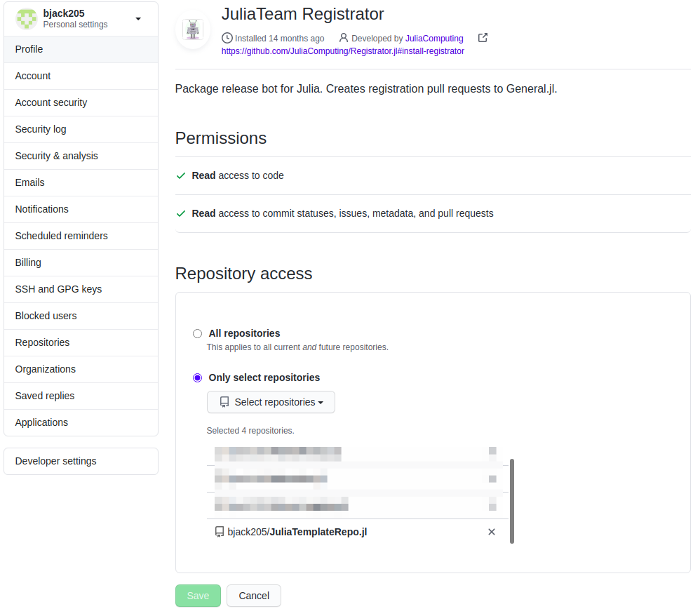Open the Select repositories dropdown
The height and width of the screenshot is (609, 700).
[271, 402]
